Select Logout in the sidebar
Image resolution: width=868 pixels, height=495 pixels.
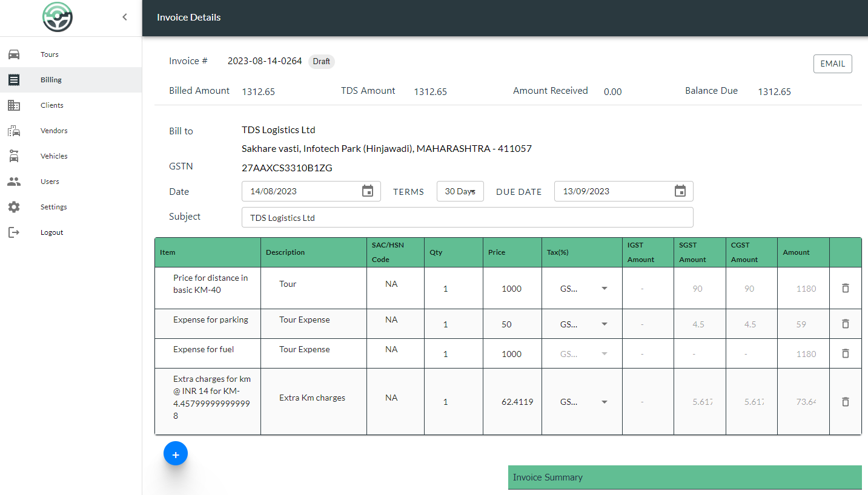click(x=71, y=232)
